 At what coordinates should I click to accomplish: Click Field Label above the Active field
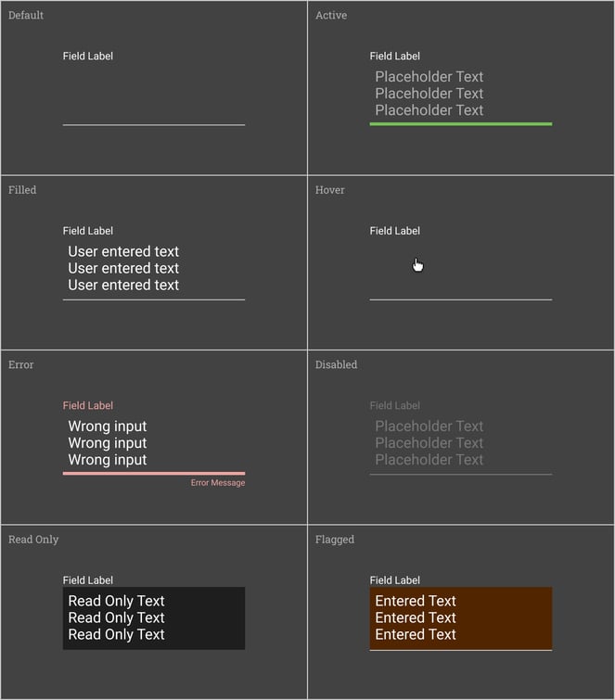point(395,57)
